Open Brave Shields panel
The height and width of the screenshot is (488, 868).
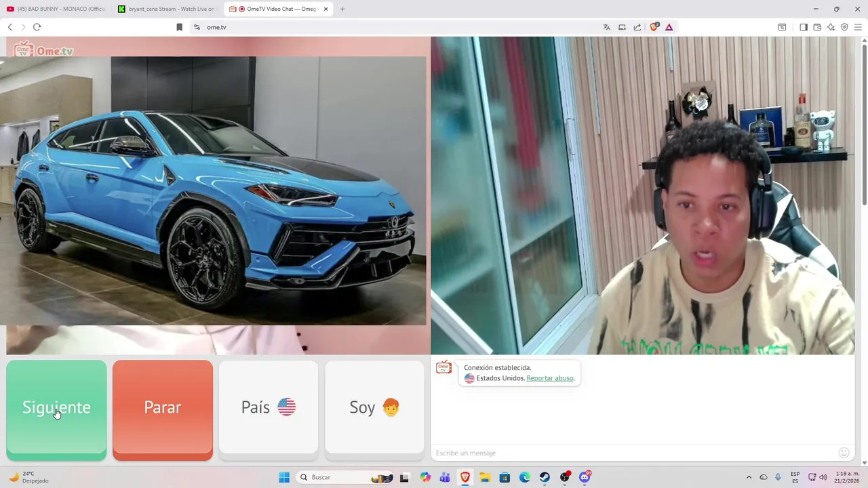click(x=654, y=27)
